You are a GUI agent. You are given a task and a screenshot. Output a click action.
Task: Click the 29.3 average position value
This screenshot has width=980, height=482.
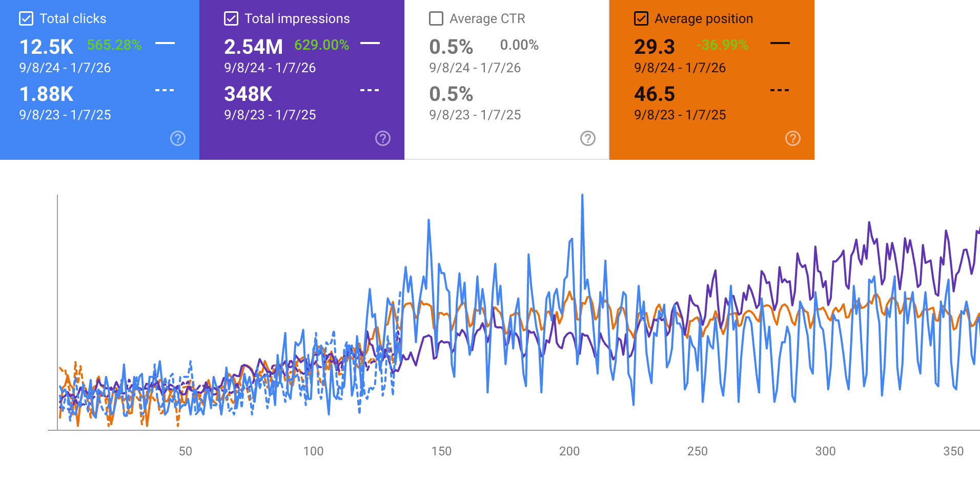tap(655, 47)
